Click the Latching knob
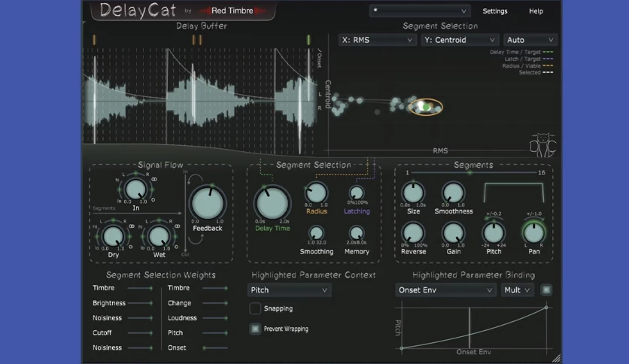 click(x=356, y=193)
